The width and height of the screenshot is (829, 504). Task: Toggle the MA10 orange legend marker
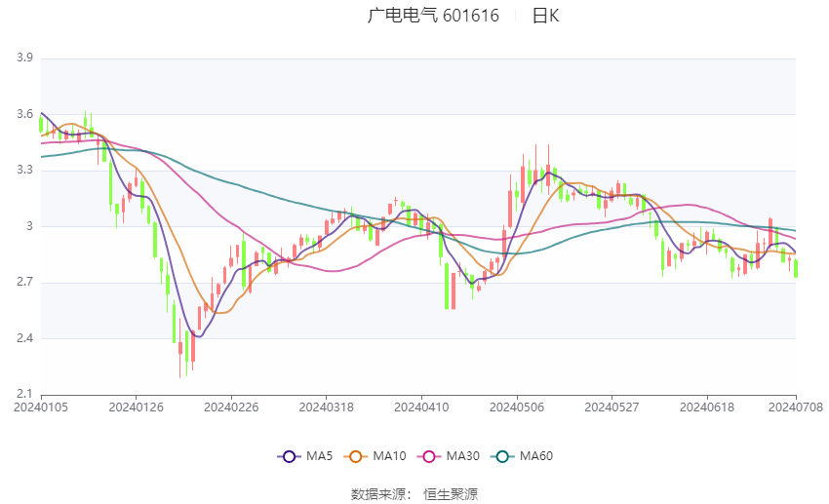(355, 456)
